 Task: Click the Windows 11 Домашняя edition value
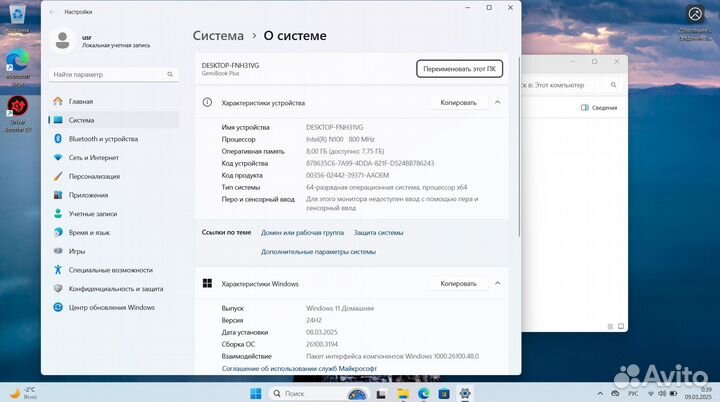[x=340, y=308]
